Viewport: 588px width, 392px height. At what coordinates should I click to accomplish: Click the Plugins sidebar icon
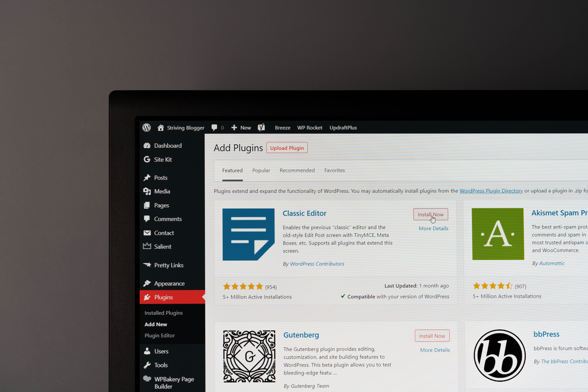click(x=147, y=297)
